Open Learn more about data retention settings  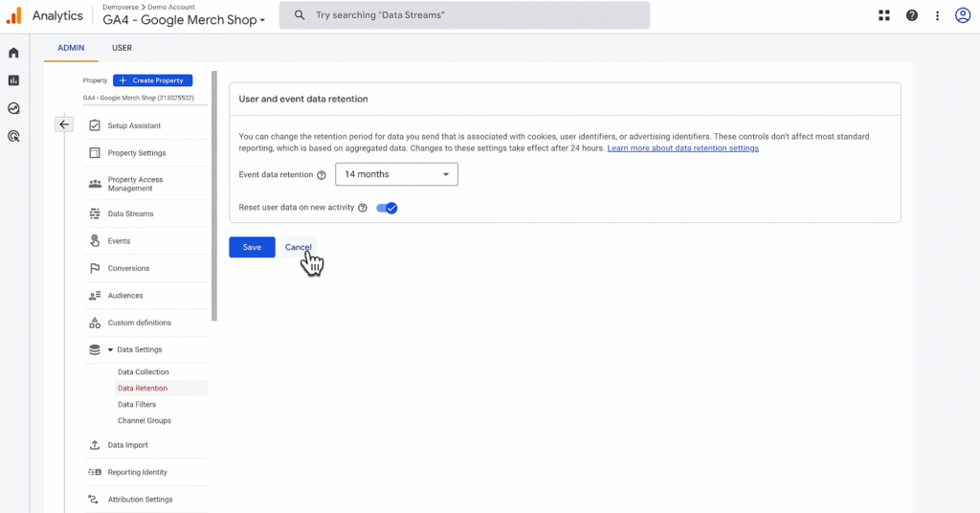pos(682,148)
